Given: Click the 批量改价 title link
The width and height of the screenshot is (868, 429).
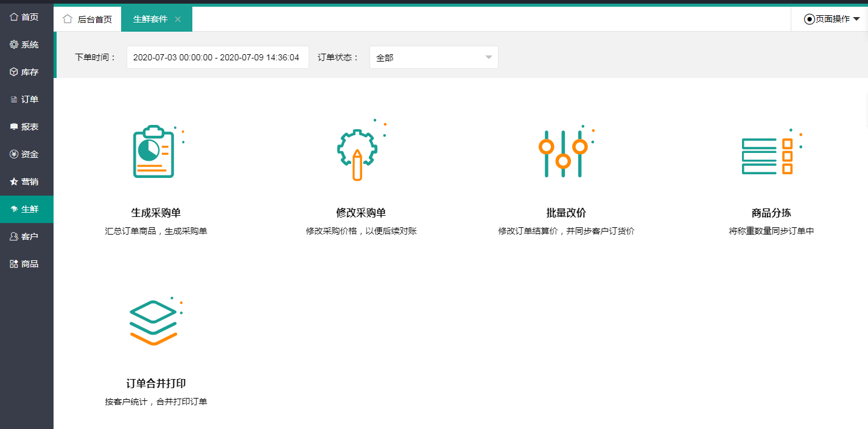Looking at the screenshot, I should click(x=565, y=213).
